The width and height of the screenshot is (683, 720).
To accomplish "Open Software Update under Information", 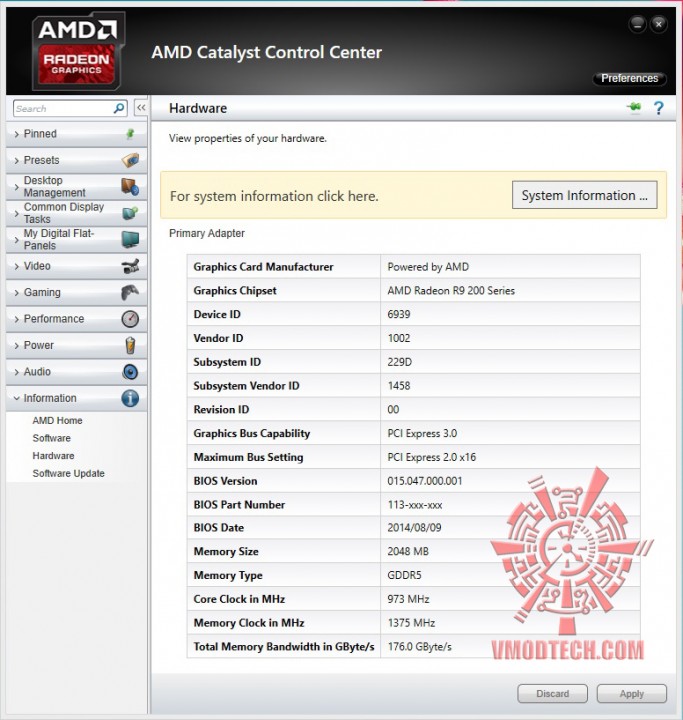I will coord(68,473).
